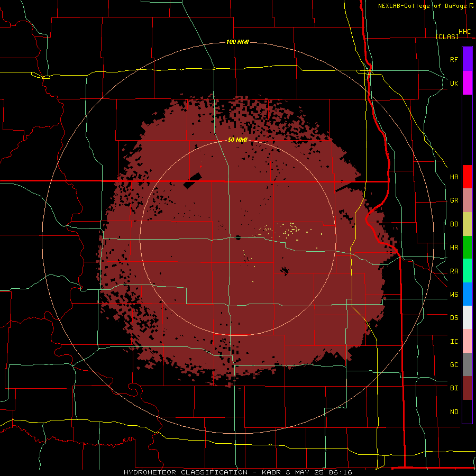Click the '[CLAS]' units label

pos(447,36)
